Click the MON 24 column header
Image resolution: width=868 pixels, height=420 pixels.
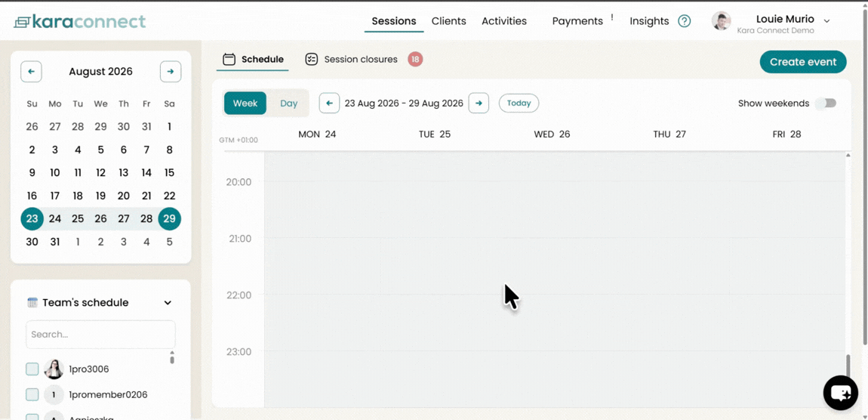(317, 134)
